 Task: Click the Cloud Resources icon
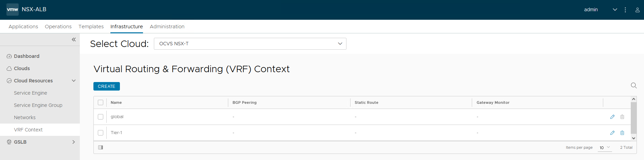[9, 81]
